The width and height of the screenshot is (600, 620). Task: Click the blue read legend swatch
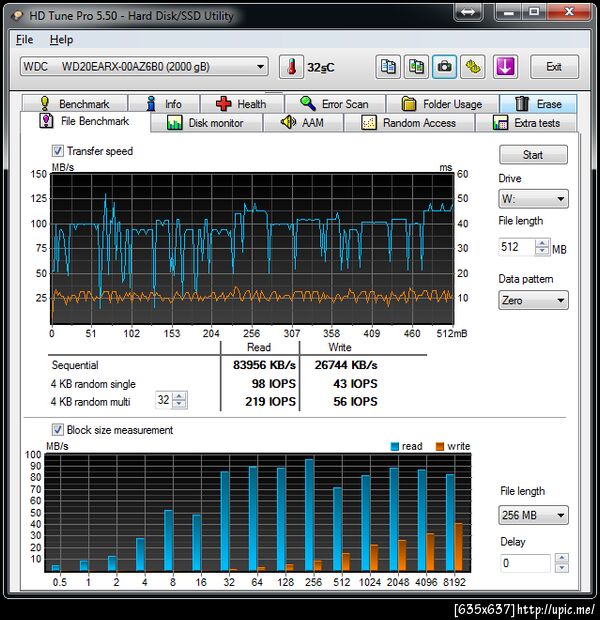[x=394, y=446]
